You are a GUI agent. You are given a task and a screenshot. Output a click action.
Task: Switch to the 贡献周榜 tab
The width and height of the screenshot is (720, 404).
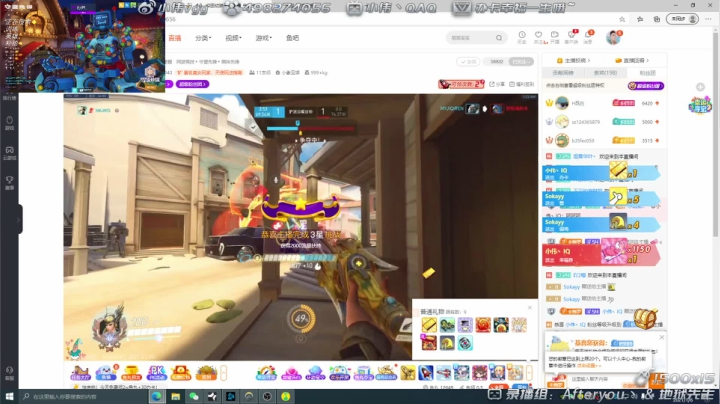coord(563,73)
